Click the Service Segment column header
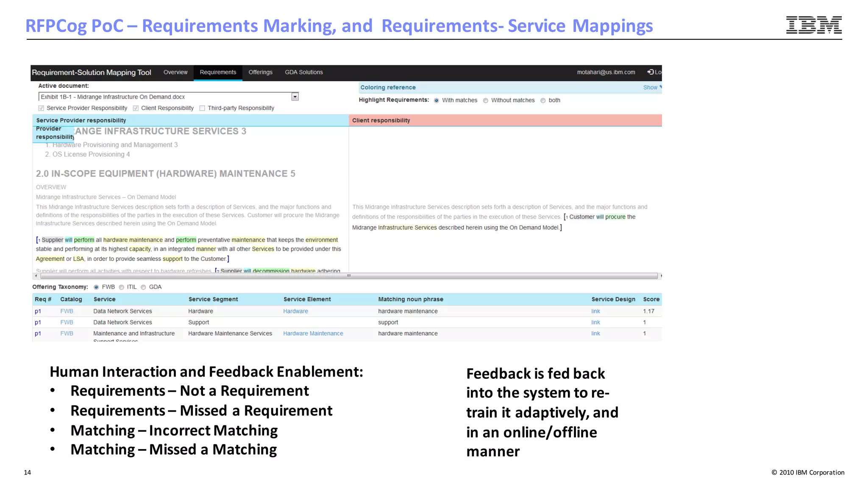868x488 pixels. 213,299
